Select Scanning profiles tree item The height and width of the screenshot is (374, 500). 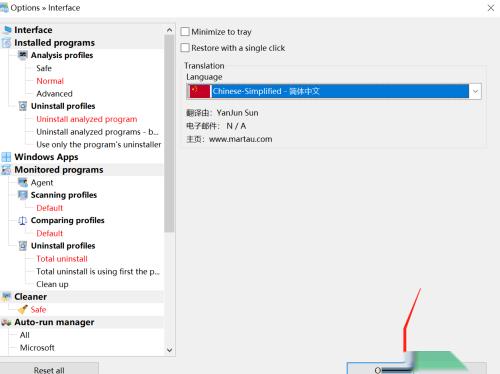[x=64, y=195]
